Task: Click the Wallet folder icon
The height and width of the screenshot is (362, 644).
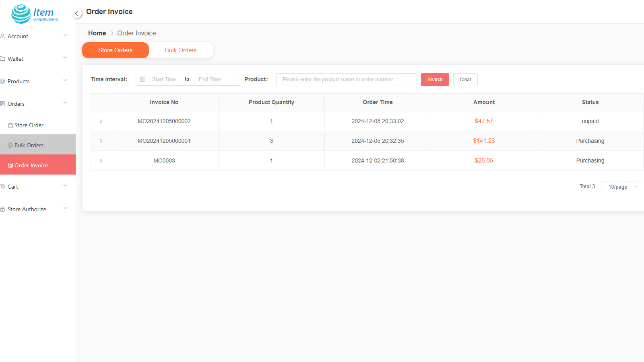Action: [x=2, y=59]
